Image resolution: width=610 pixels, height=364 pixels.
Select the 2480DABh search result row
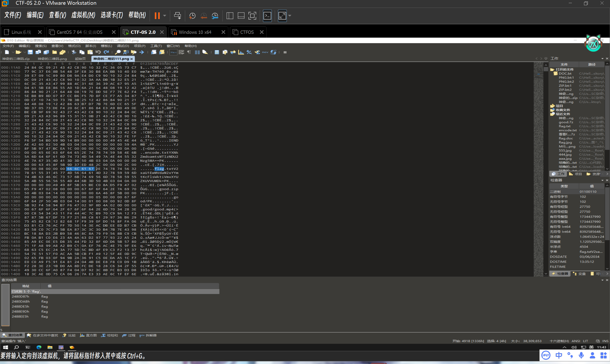click(20, 301)
